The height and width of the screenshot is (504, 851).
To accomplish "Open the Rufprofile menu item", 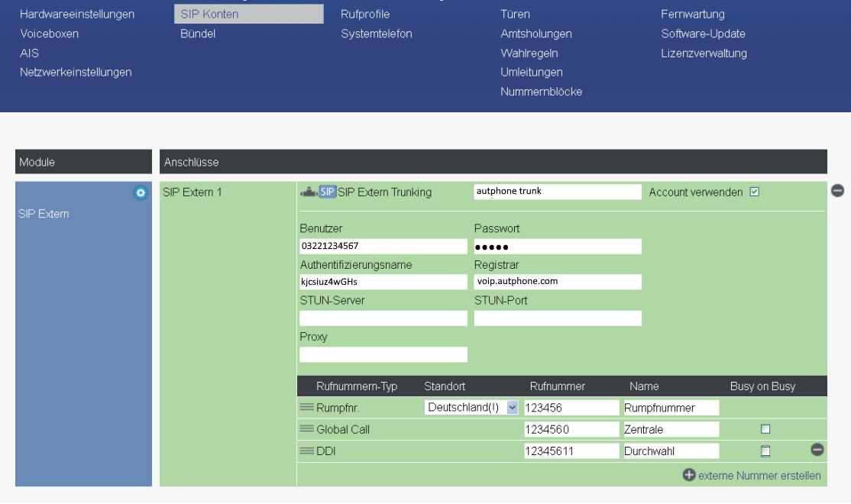I will (365, 15).
